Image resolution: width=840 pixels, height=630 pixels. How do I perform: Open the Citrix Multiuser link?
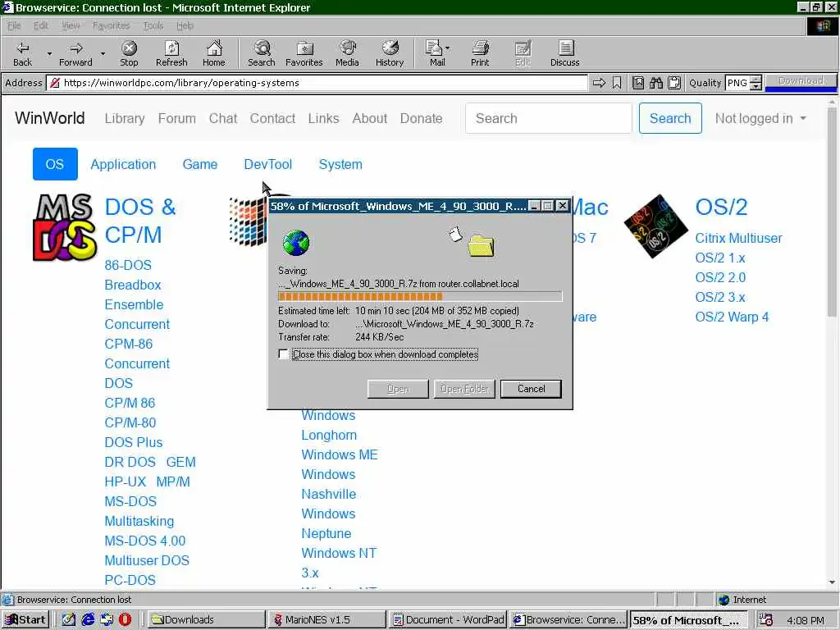click(738, 239)
